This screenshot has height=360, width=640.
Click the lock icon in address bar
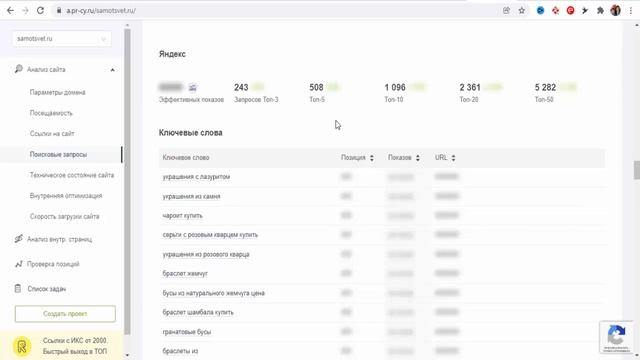tap(59, 11)
